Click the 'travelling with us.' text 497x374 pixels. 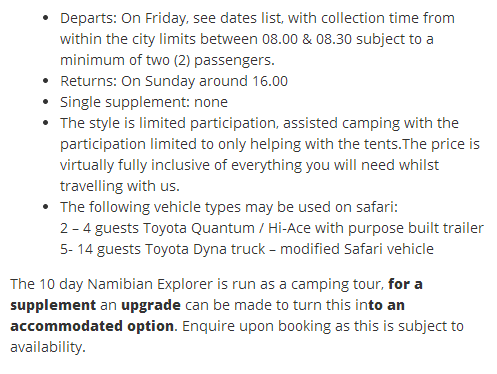point(120,186)
